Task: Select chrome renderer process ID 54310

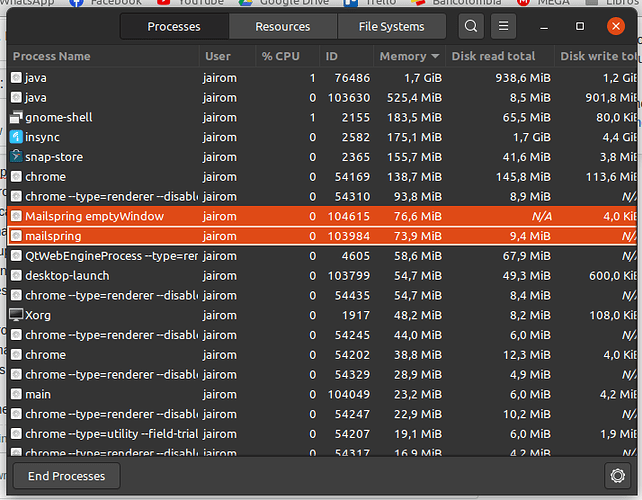Action: pos(322,196)
